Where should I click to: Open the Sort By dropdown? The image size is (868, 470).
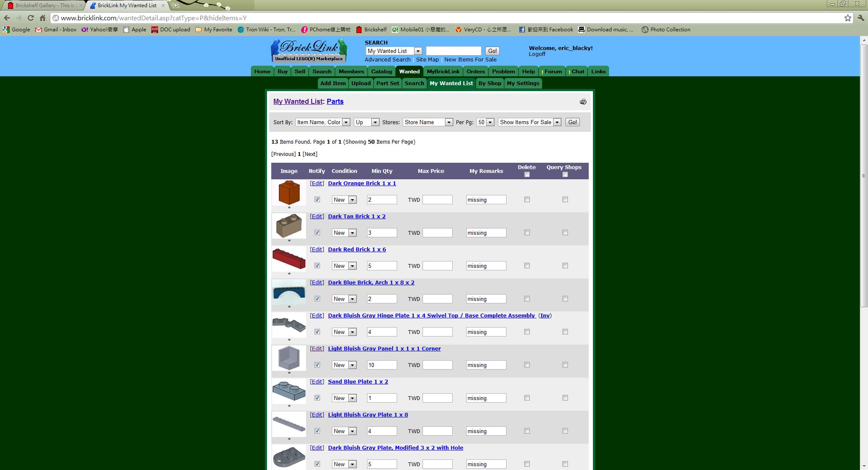[323, 122]
